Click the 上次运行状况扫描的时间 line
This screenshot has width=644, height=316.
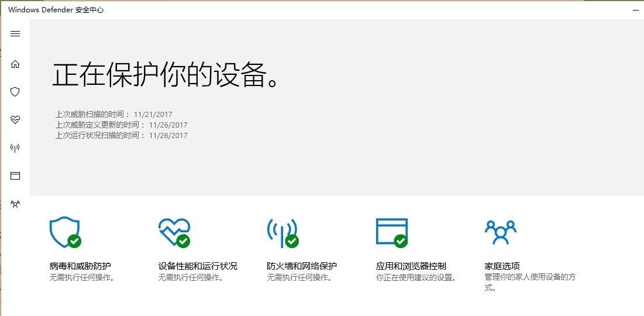[x=122, y=135]
